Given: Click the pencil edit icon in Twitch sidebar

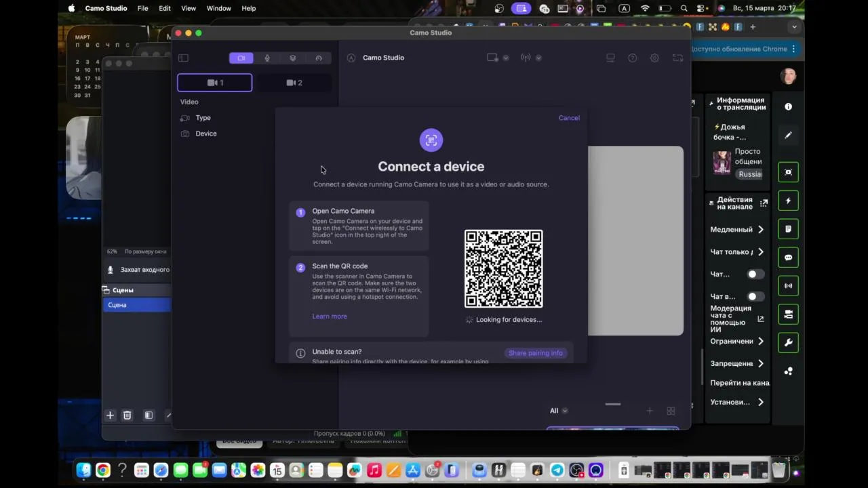Looking at the screenshot, I should (x=789, y=136).
